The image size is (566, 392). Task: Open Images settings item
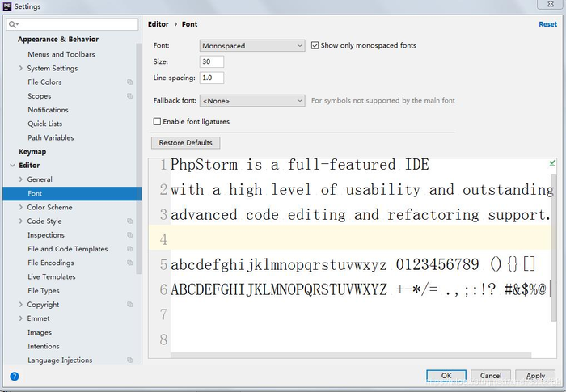click(x=40, y=332)
